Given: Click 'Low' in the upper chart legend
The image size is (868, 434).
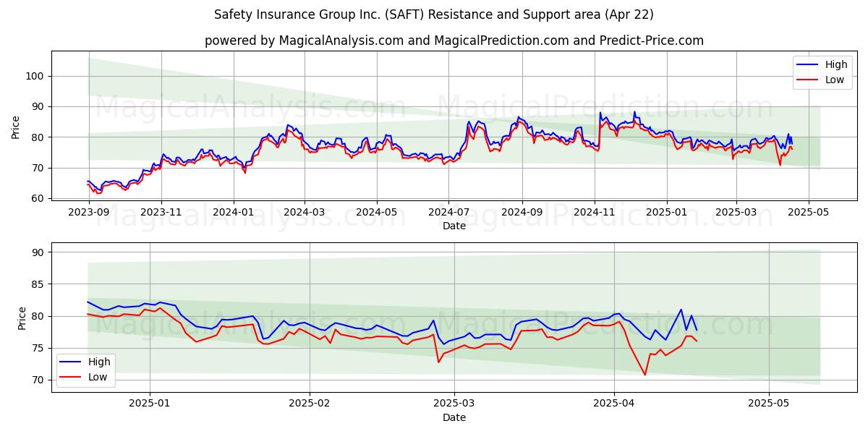Looking at the screenshot, I should point(835,80).
